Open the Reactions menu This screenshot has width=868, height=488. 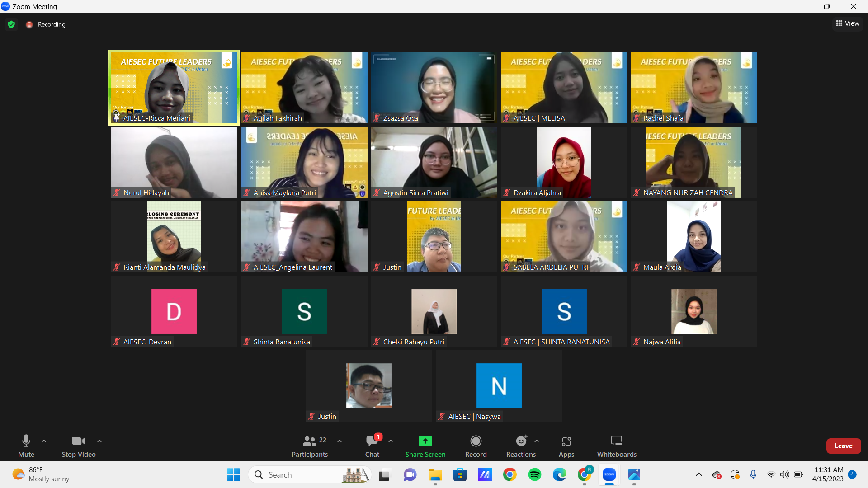coord(521,441)
